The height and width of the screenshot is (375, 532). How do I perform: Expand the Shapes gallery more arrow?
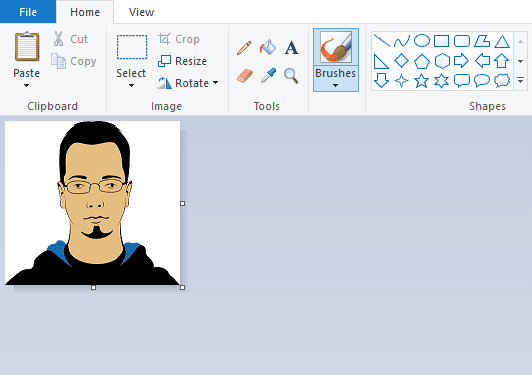click(x=520, y=80)
